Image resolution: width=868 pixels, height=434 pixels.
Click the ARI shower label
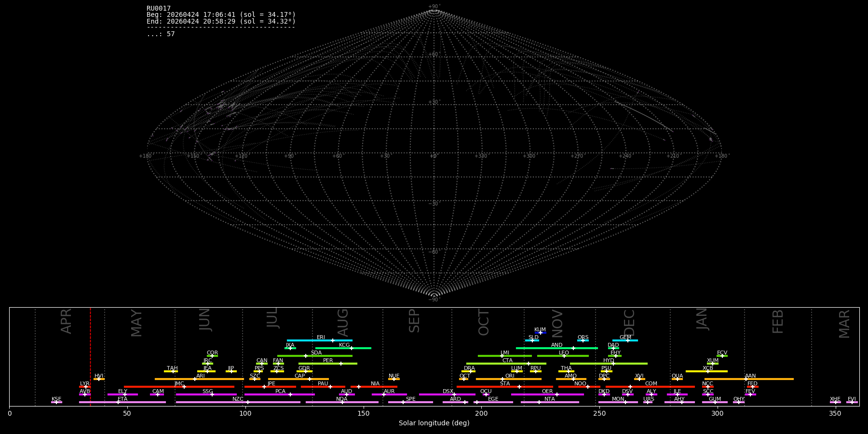[201, 376]
